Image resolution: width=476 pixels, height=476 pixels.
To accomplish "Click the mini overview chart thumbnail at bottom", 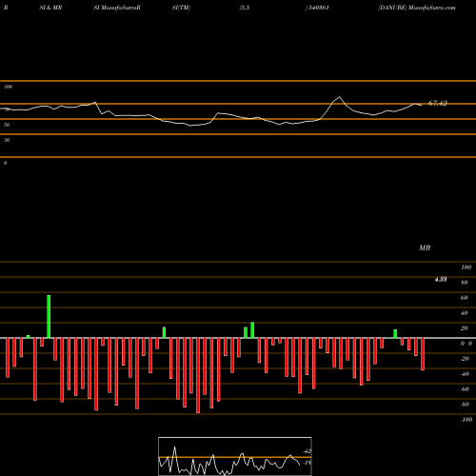I will (x=235, y=456).
